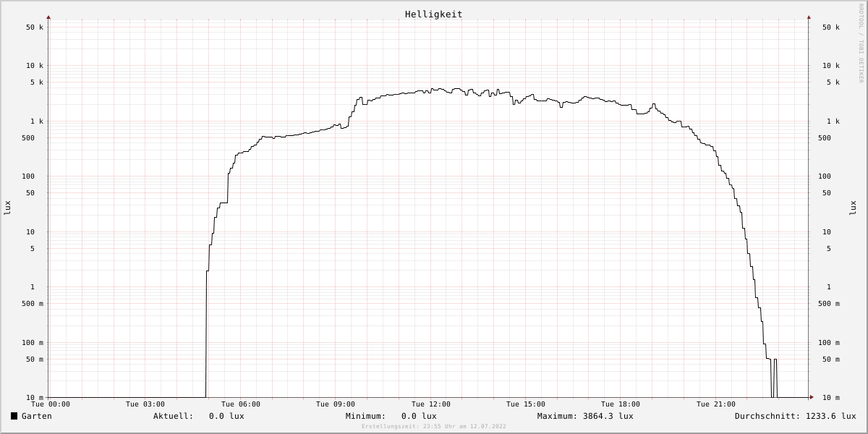The height and width of the screenshot is (434, 868).
Task: Select the 10 k label on right axis
Action: [x=831, y=66]
